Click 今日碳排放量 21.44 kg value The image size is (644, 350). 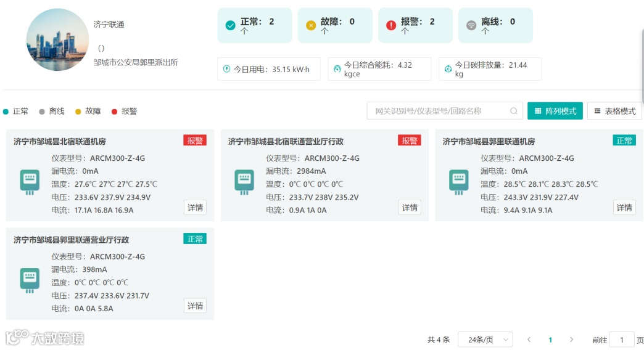[x=491, y=69]
